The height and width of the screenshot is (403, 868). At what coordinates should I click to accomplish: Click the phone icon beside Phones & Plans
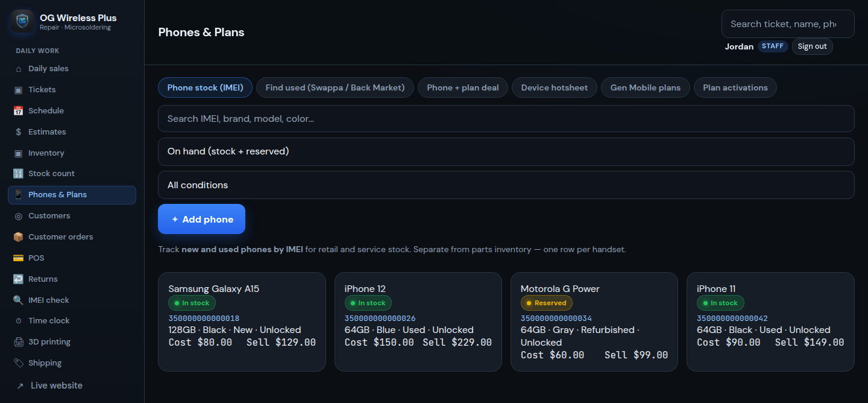[18, 195]
